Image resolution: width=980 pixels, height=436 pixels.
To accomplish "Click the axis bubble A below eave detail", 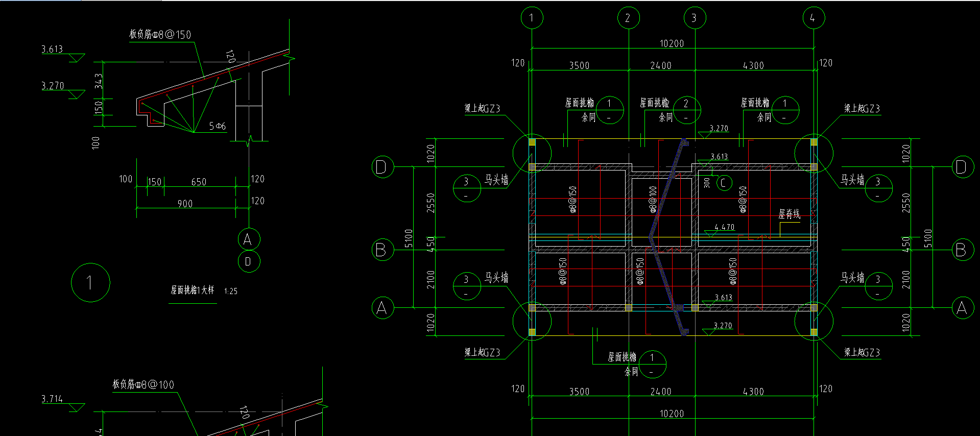I will [x=249, y=239].
